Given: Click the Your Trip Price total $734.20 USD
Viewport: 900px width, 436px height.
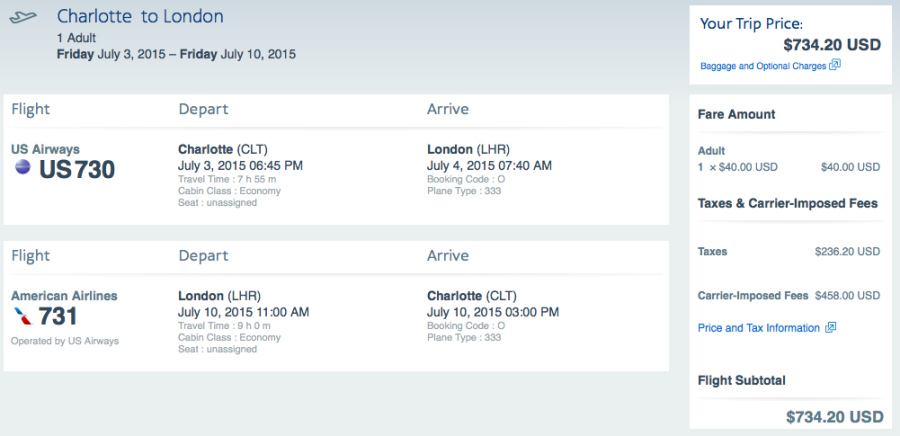Looking at the screenshot, I should (832, 45).
